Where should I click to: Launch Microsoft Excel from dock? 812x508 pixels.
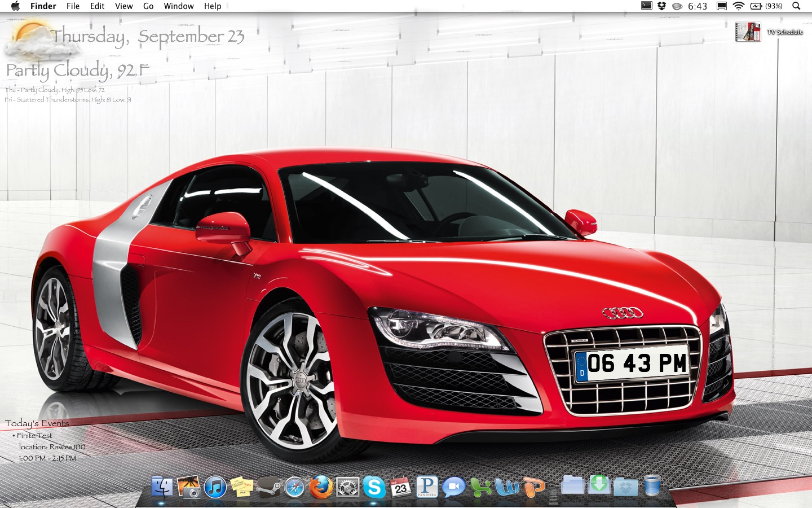click(481, 487)
